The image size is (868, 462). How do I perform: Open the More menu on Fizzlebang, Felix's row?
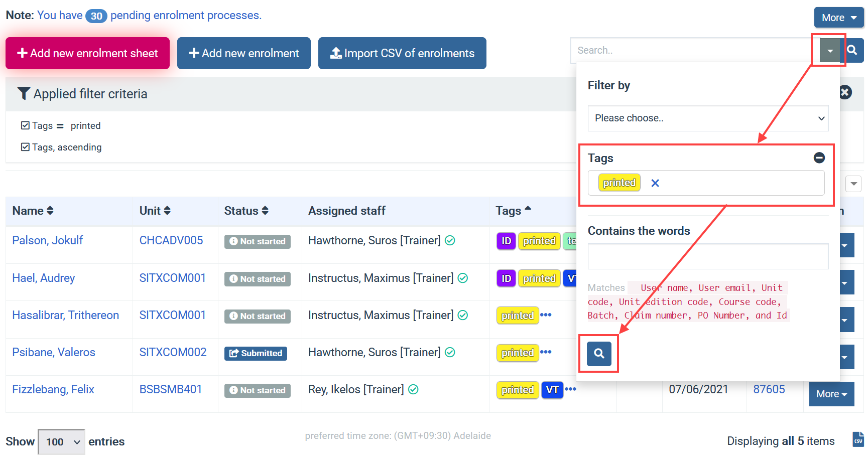[x=831, y=394]
